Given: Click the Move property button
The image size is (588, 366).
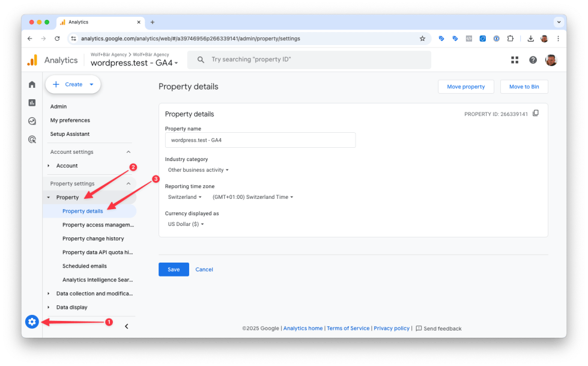Looking at the screenshot, I should 465,87.
